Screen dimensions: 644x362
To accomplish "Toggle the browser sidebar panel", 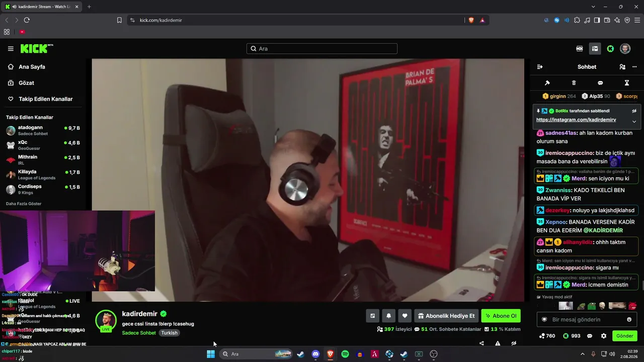I will [x=597, y=20].
